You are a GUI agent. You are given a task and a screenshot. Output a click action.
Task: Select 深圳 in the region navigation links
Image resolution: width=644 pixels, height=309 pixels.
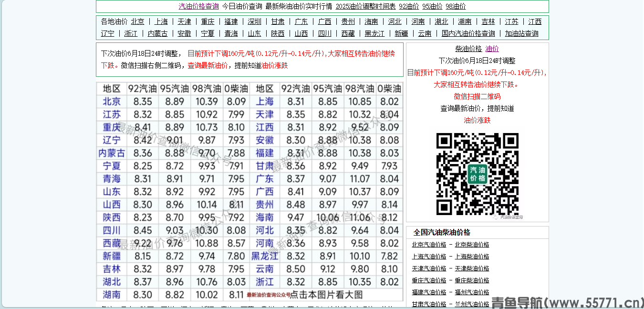point(254,21)
